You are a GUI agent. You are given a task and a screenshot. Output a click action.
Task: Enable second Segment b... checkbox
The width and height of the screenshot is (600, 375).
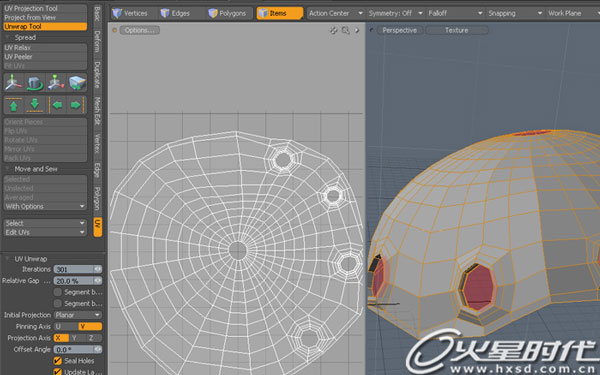click(58, 304)
